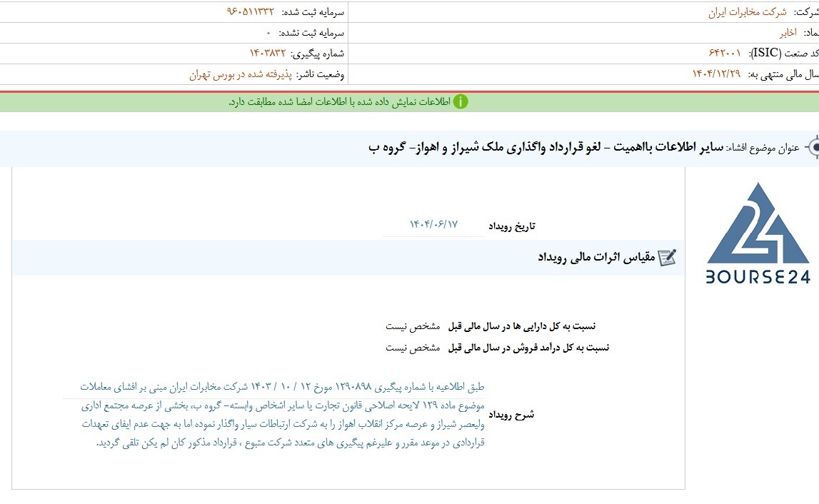Image resolution: width=819 pixels, height=504 pixels.
Task: Select مشخص نیست beside the sales revenue row
Action: (x=413, y=348)
